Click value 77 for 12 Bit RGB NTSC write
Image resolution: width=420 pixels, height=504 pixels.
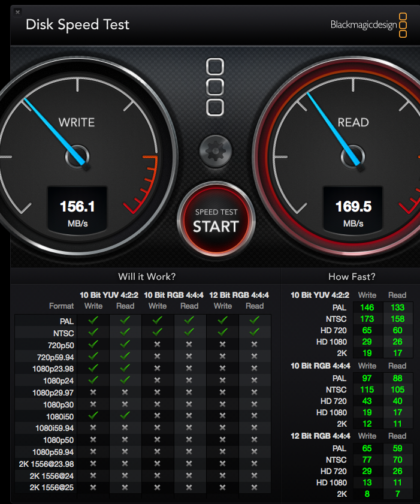click(x=367, y=460)
